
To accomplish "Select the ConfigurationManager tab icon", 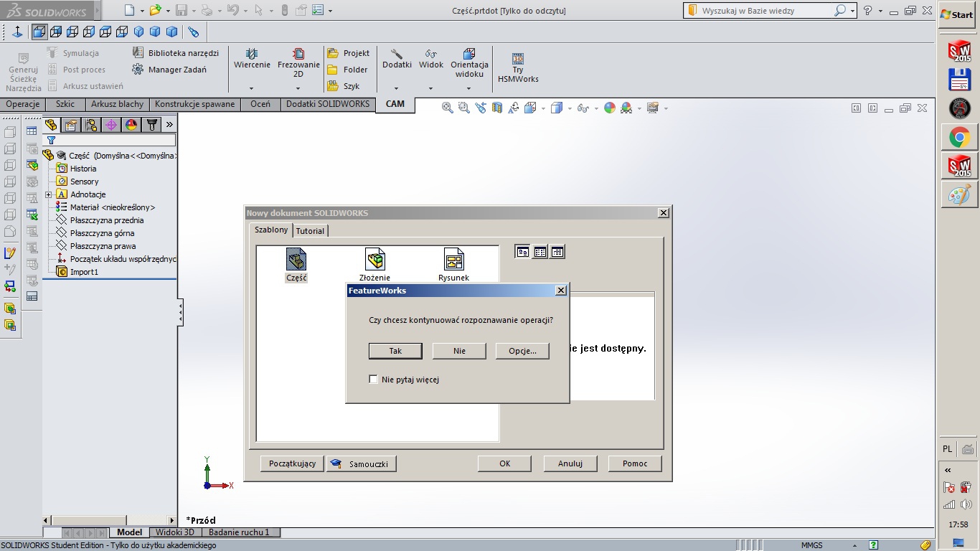I will click(x=91, y=125).
